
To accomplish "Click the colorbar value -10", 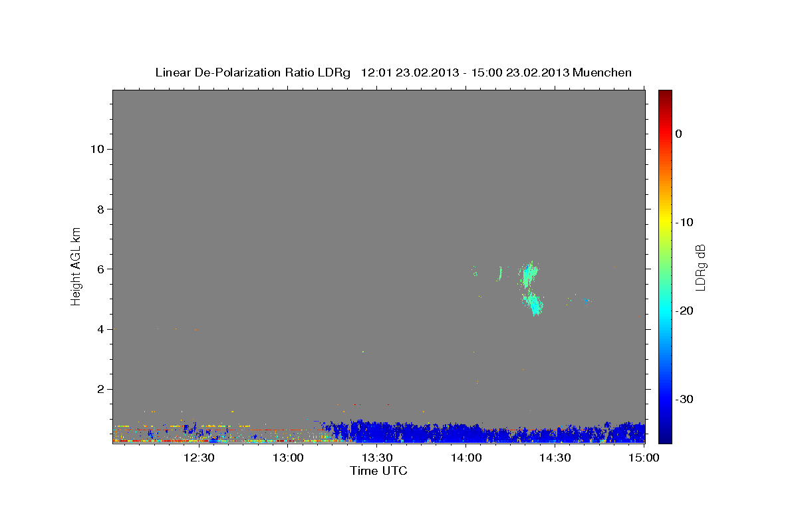I will (685, 222).
